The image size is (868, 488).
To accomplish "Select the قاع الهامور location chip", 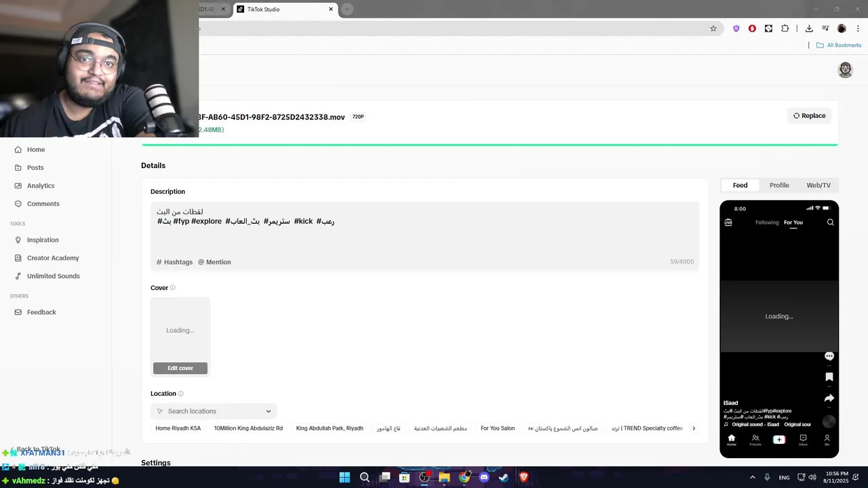I will pos(389,428).
